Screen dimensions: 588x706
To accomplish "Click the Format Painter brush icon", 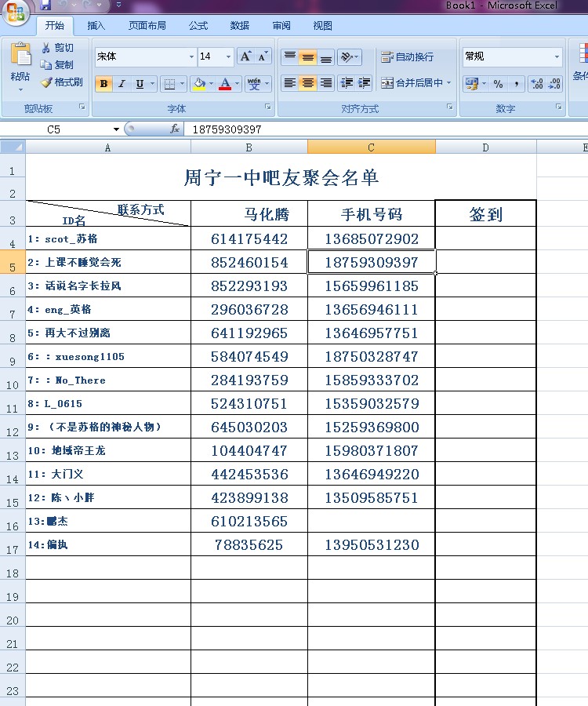I will click(46, 82).
